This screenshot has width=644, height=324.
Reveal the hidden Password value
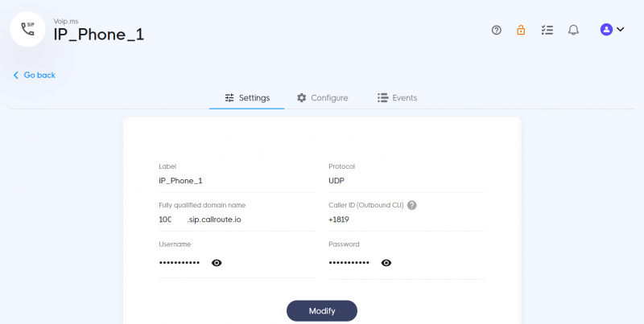(386, 263)
